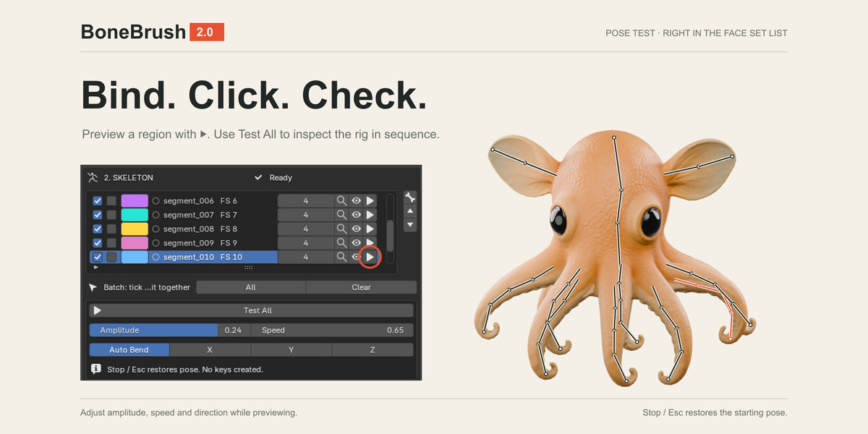Switch bend direction to X
This screenshot has height=434, width=868.
pos(210,350)
